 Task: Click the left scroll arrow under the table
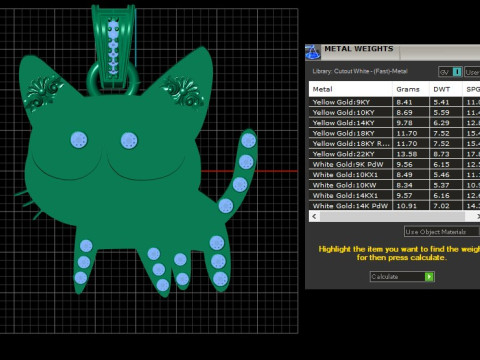[314, 216]
